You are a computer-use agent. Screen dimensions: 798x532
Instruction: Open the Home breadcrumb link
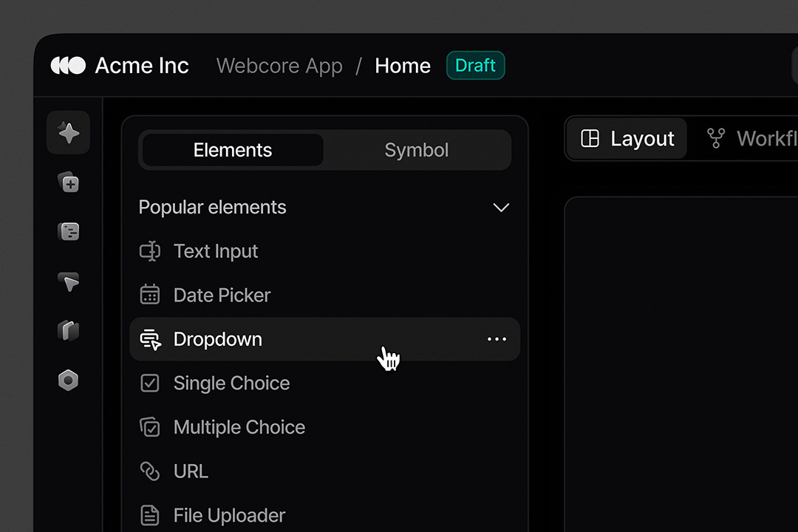pyautogui.click(x=403, y=66)
